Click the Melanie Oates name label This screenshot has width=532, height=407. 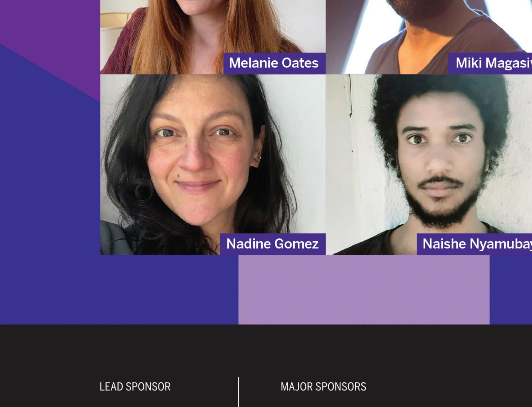click(x=274, y=63)
